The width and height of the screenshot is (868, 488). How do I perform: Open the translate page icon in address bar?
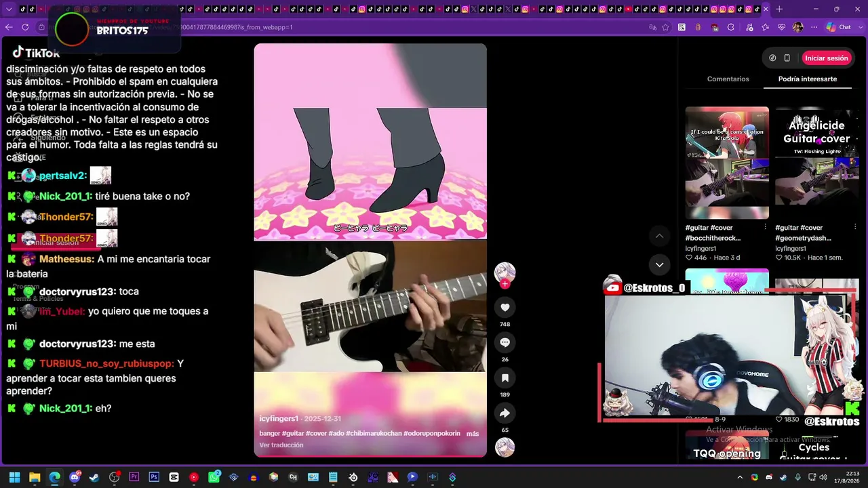coord(652,27)
